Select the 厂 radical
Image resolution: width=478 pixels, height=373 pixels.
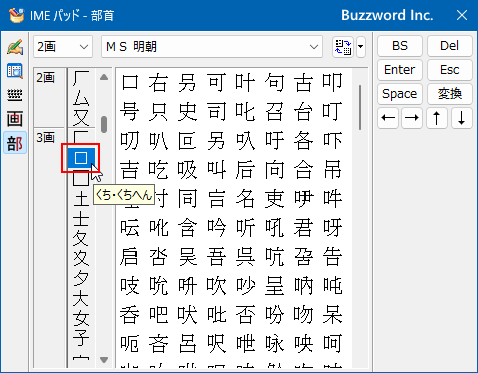point(81,80)
